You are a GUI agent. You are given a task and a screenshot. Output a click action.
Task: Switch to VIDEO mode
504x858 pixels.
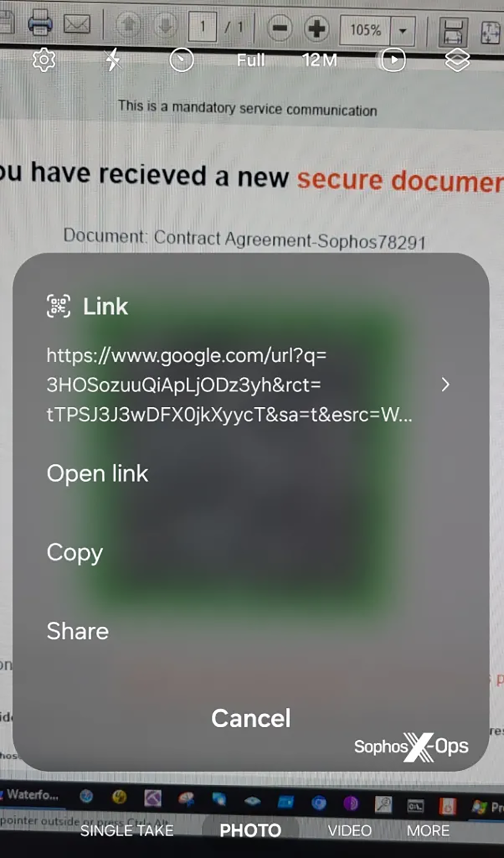349,830
